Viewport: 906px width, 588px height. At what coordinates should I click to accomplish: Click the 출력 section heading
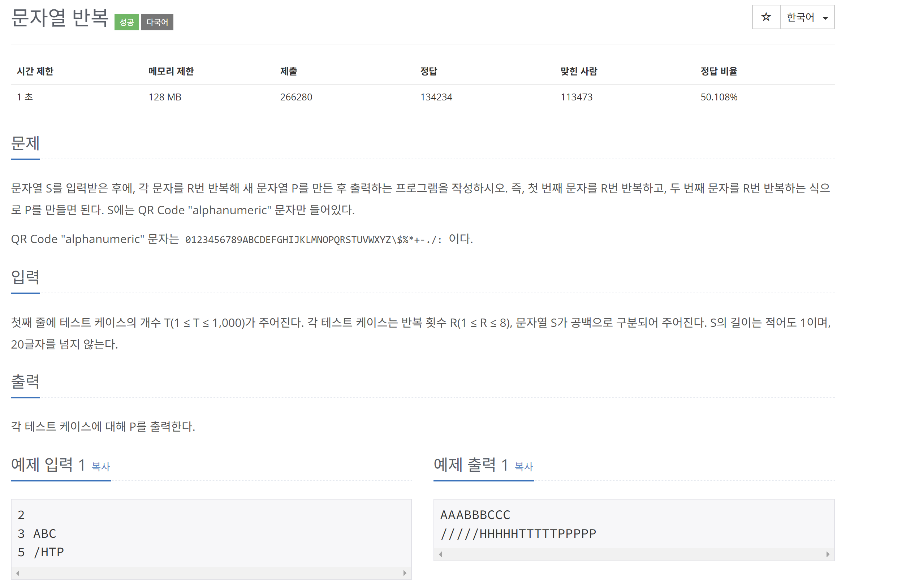pos(25,381)
